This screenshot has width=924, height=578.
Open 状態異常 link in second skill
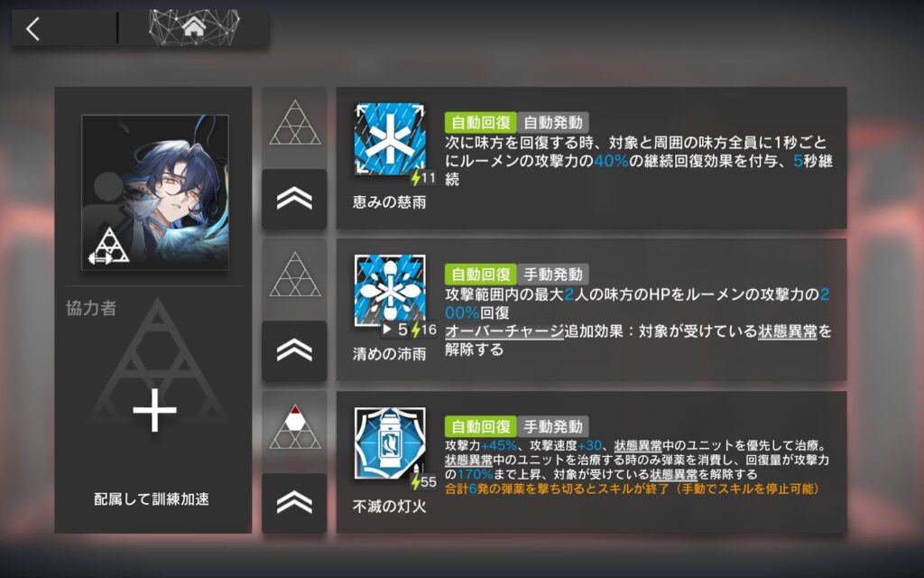(787, 331)
